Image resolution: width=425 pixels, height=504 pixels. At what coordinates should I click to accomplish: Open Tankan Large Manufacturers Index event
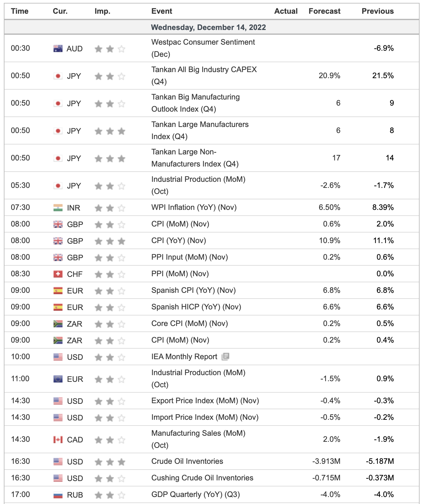coord(200,130)
